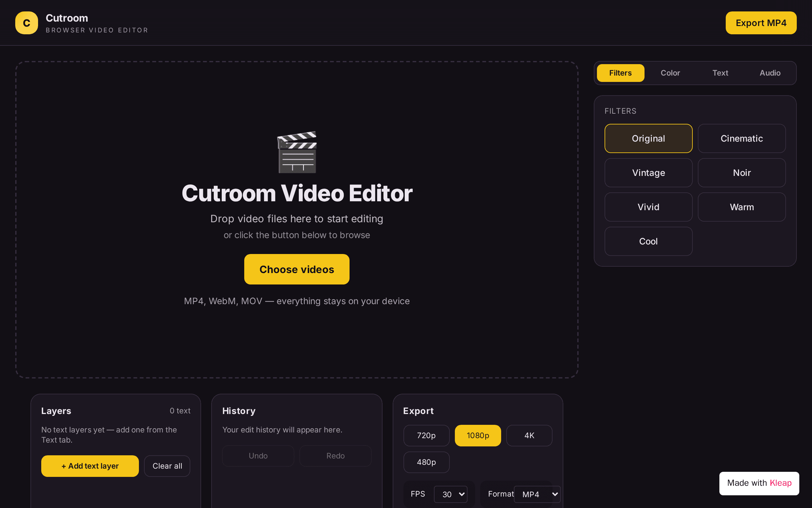Apply the Cinematic filter
812x508 pixels.
pos(742,138)
